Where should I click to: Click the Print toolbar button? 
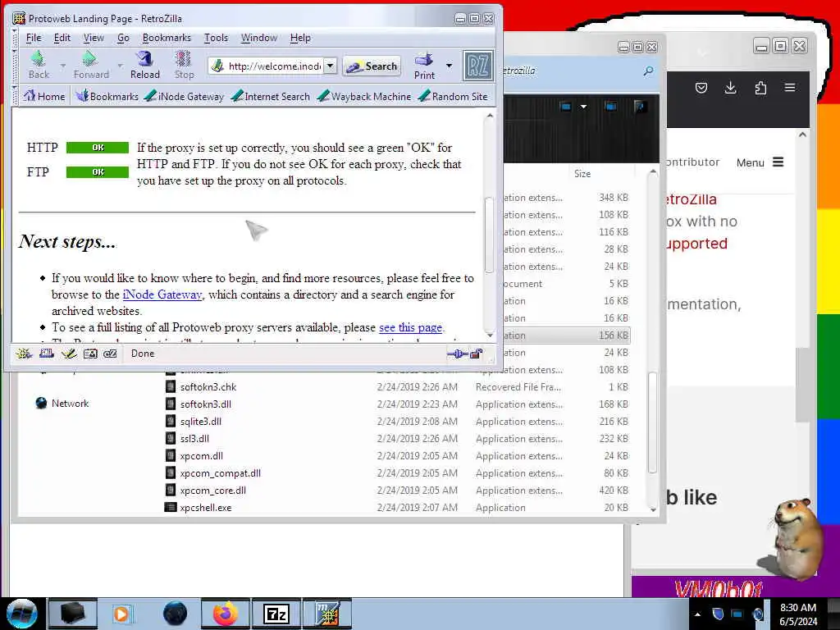(424, 66)
